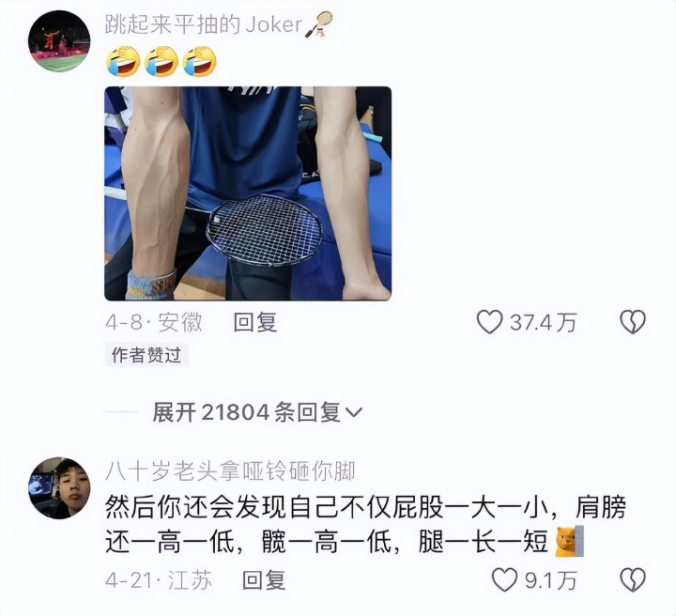Dislike the Joker comment with broken heart
676x616 pixels.
[x=633, y=322]
